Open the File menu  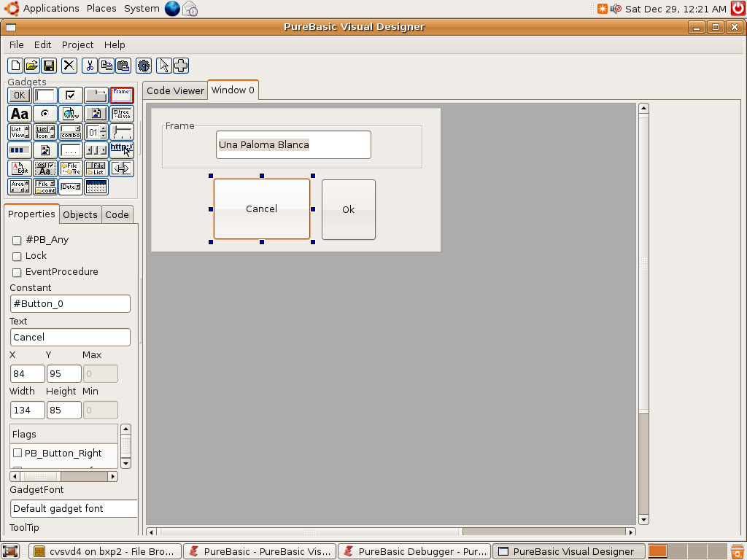pos(16,44)
